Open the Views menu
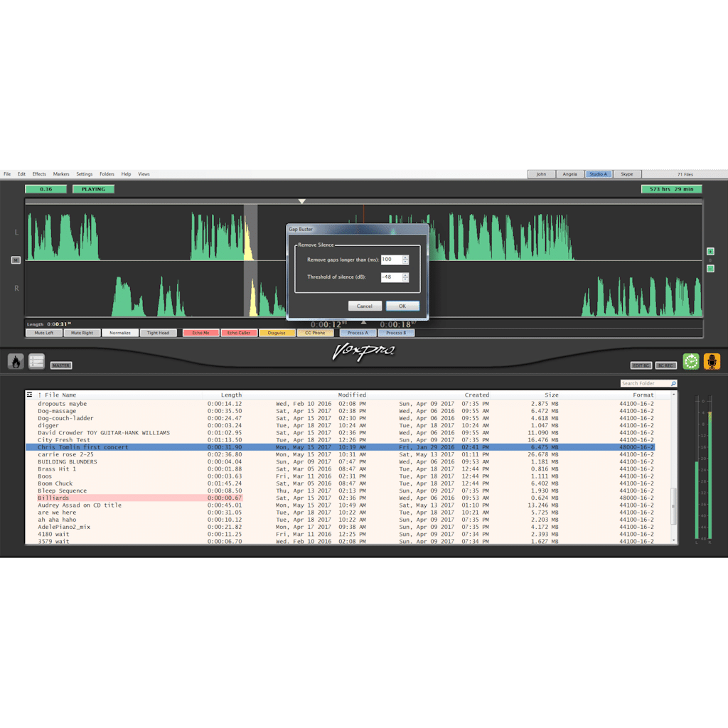 click(x=144, y=174)
